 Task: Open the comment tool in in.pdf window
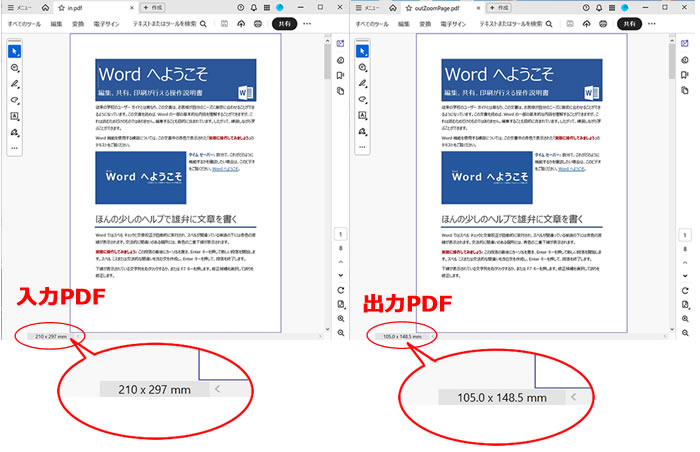[x=14, y=68]
